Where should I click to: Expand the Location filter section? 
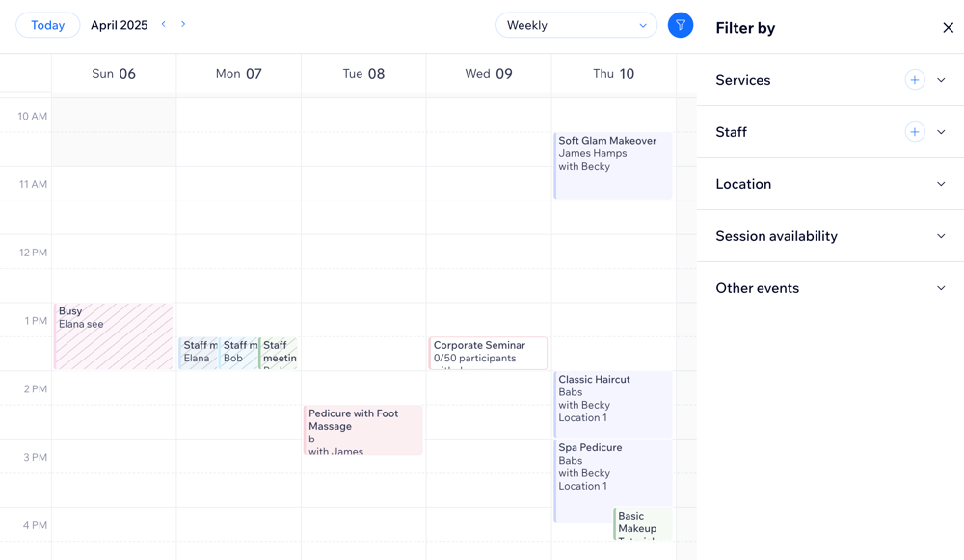tap(941, 184)
